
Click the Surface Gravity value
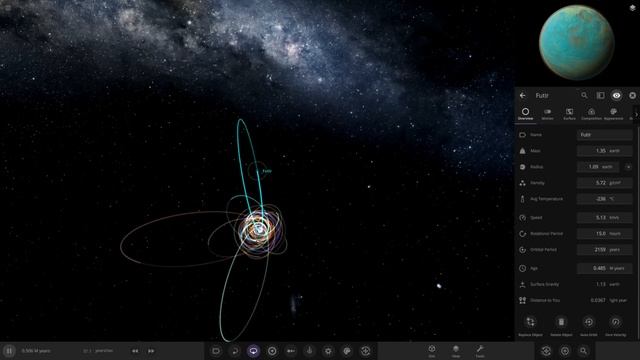(608, 284)
